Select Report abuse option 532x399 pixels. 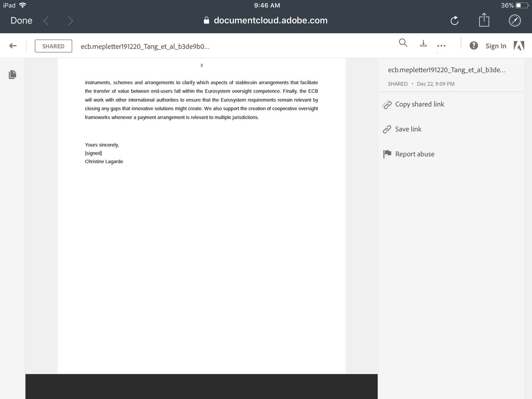[x=415, y=154]
